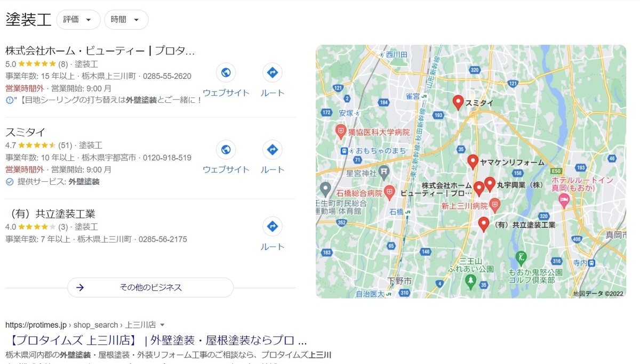Open website icon for スミタイ
Screen dimensions: 640x364
(x=226, y=150)
